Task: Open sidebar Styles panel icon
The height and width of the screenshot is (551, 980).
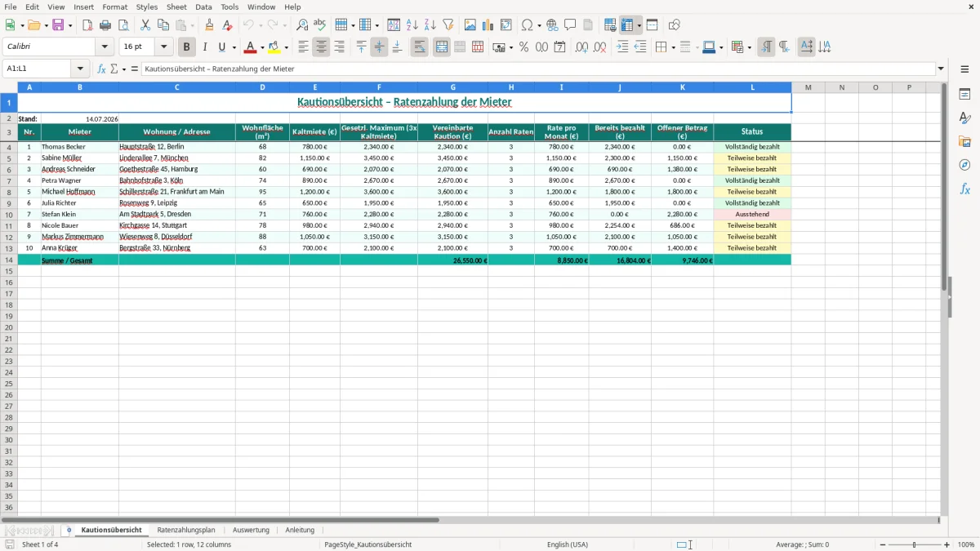Action: 964,118
